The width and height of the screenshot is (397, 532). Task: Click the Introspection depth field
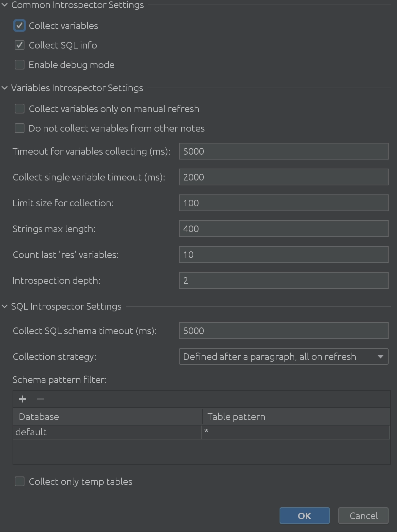tap(284, 281)
